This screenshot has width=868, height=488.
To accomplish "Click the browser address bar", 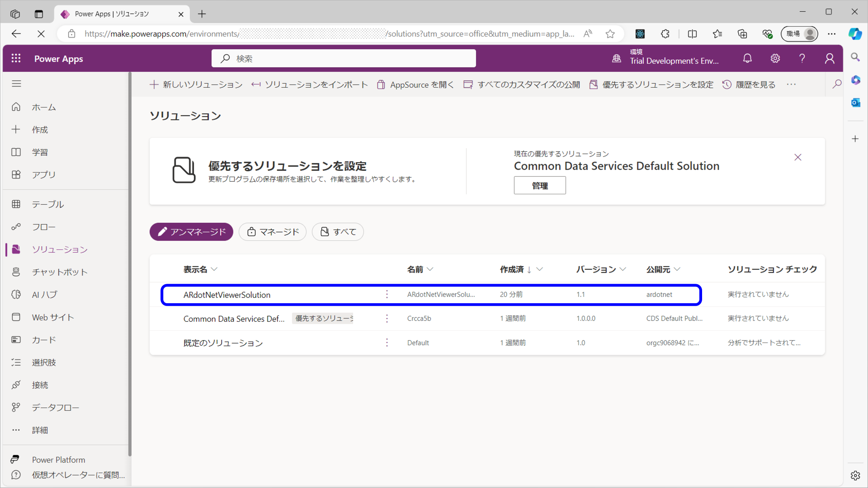I will [329, 34].
